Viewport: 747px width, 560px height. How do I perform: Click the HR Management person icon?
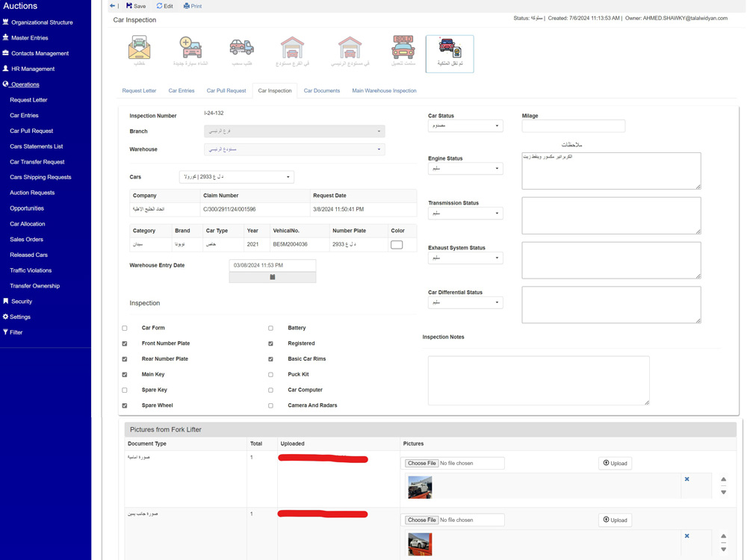[x=6, y=69]
